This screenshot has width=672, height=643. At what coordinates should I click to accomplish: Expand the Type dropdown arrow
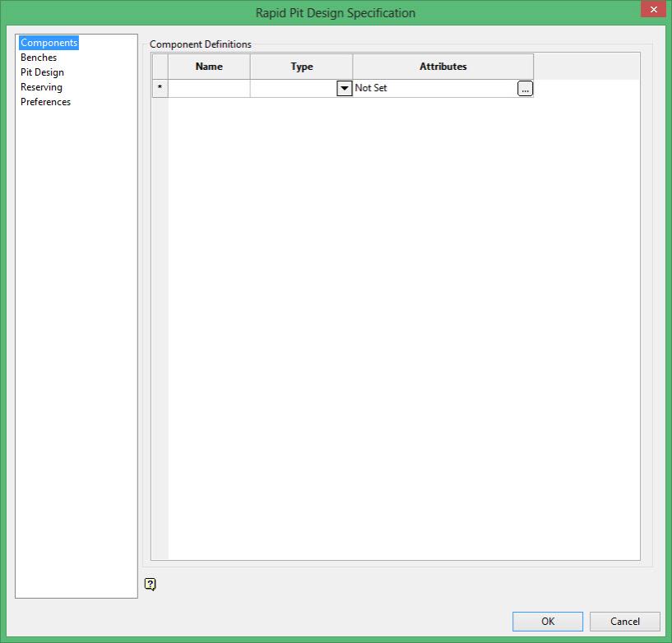(344, 88)
